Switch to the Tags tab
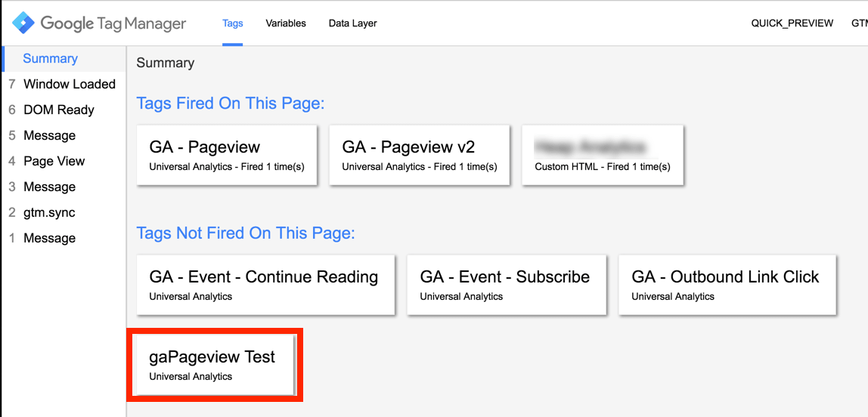Viewport: 868px width, 417px height. [233, 23]
